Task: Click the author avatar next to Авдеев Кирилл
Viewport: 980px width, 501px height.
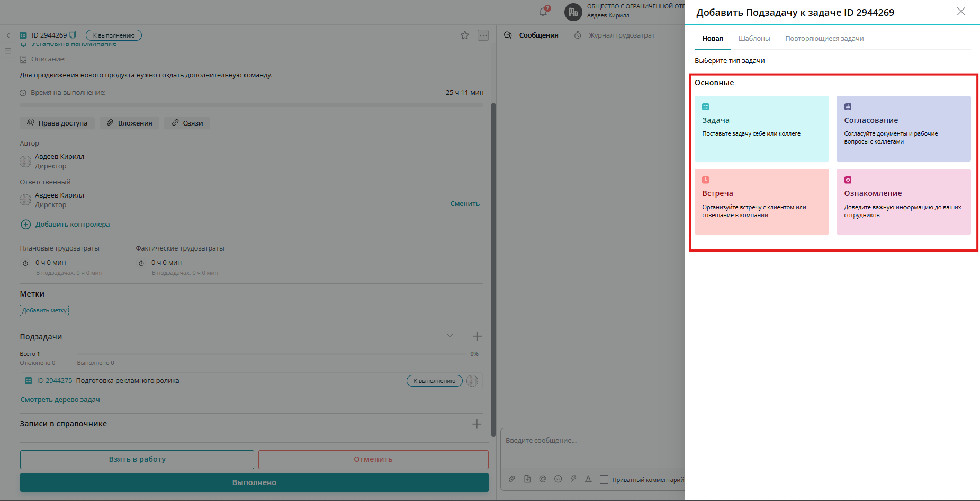Action: [25, 161]
